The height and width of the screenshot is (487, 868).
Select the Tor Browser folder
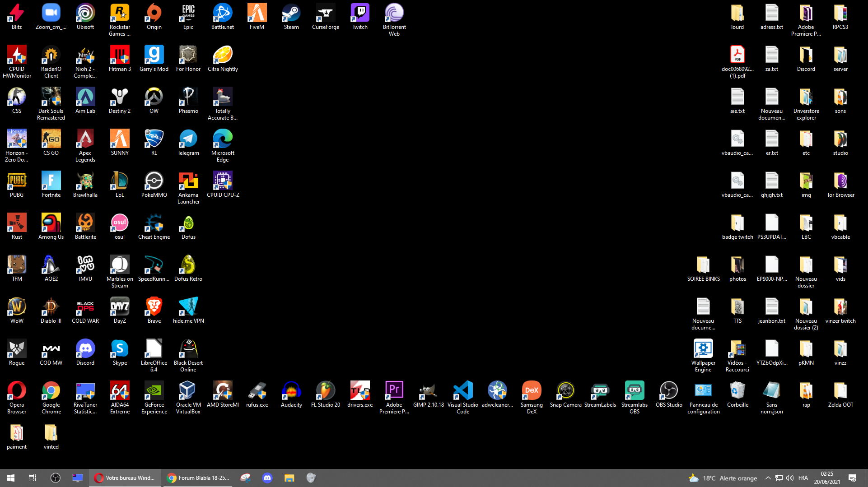click(x=840, y=185)
